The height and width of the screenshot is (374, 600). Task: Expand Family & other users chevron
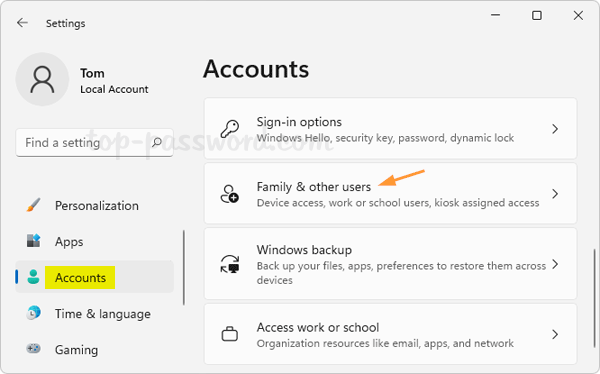click(x=555, y=194)
